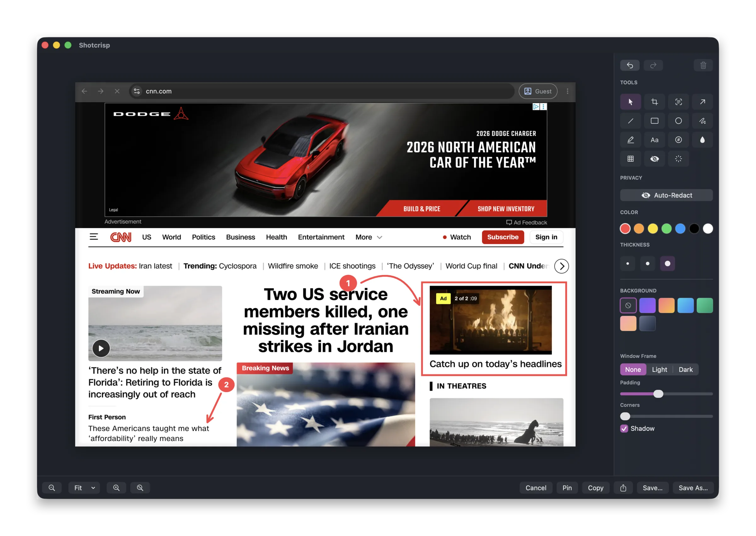Click the Auto-Redact button
Image resolution: width=756 pixels, height=536 pixels.
pyautogui.click(x=666, y=195)
